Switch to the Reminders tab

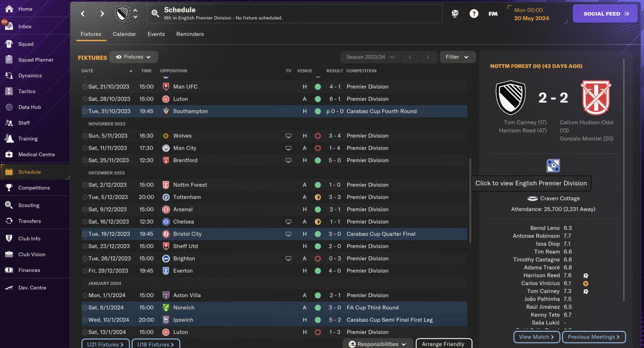tap(190, 34)
